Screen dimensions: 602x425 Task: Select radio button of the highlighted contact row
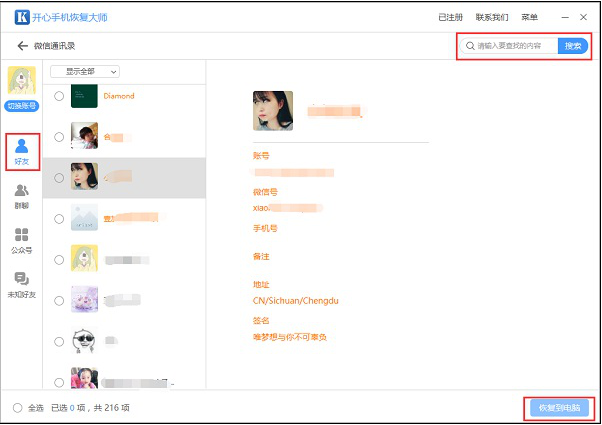pos(59,178)
